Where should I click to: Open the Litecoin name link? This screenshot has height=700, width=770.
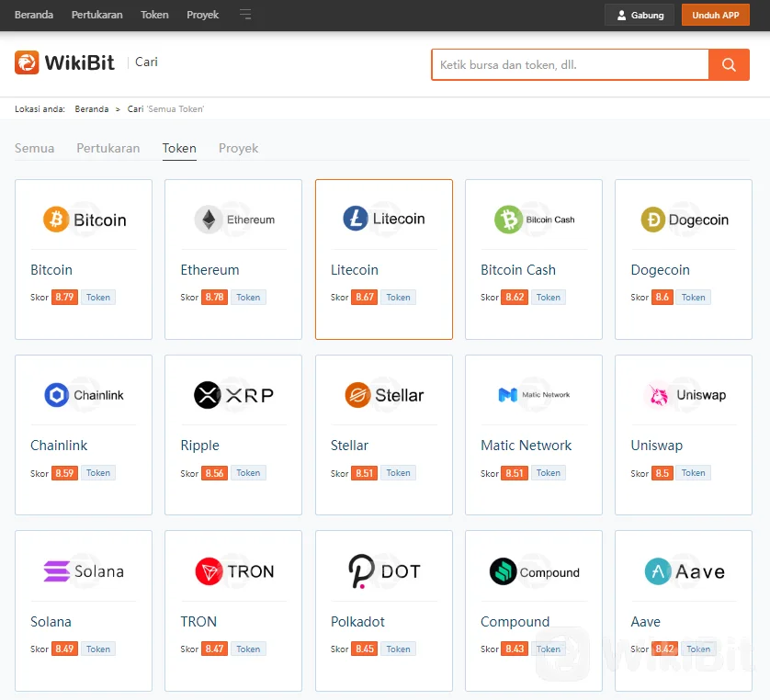pos(355,270)
